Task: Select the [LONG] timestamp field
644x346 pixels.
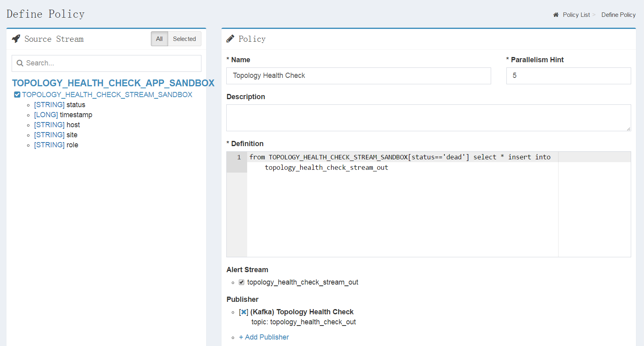Action: click(x=63, y=115)
